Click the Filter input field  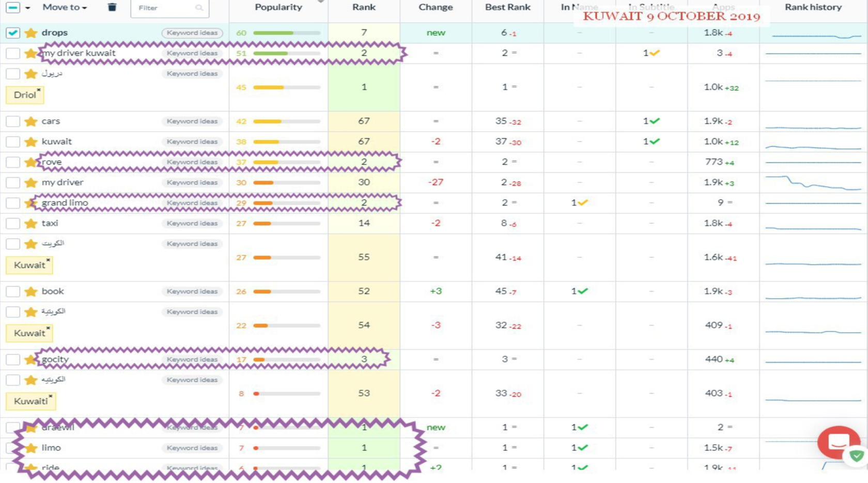click(169, 8)
